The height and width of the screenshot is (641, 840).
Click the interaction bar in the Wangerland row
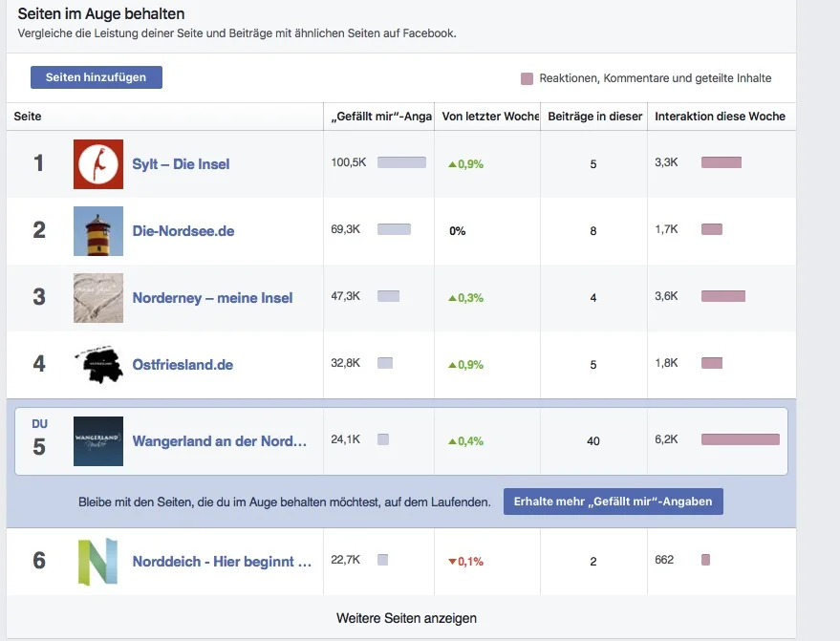tap(741, 439)
